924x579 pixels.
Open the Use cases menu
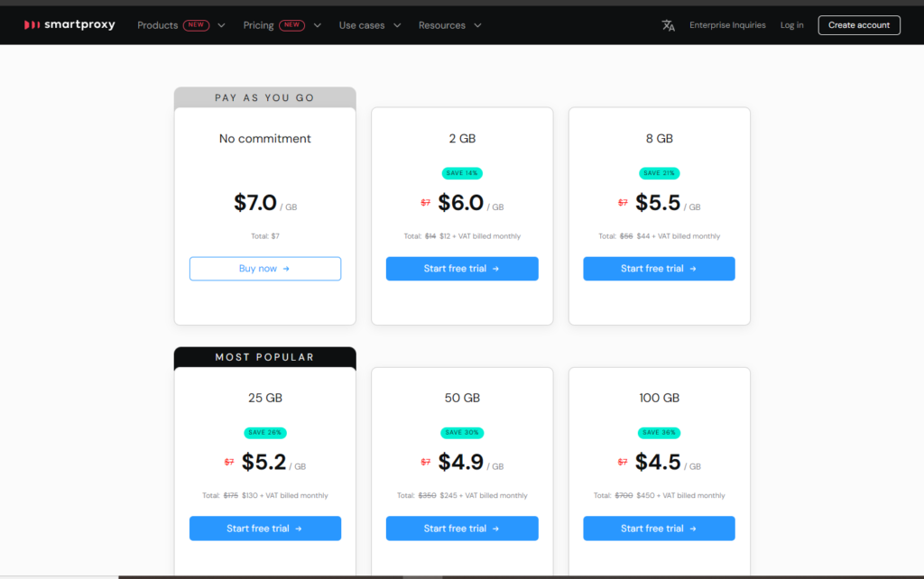(x=361, y=25)
